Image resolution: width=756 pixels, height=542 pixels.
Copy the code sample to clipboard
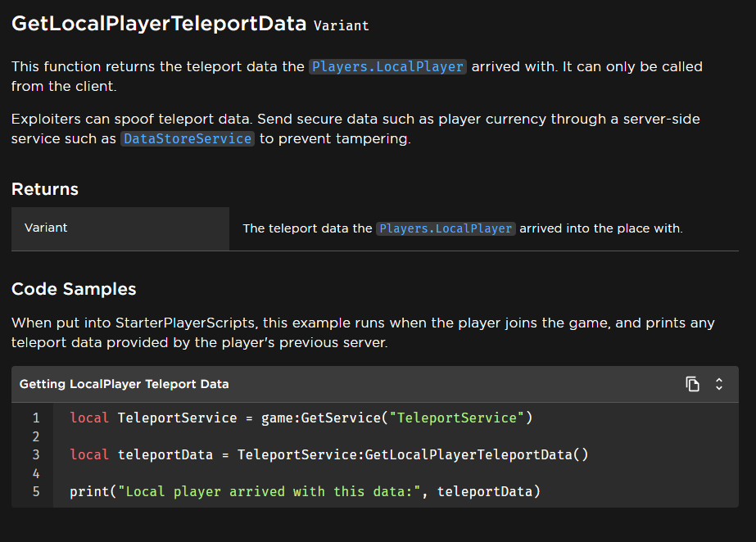tap(693, 384)
